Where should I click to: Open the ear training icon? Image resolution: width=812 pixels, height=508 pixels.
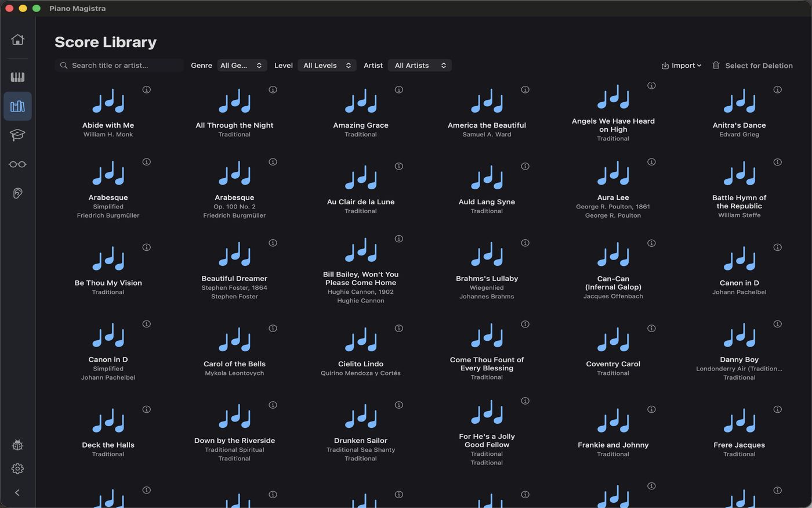(x=17, y=193)
